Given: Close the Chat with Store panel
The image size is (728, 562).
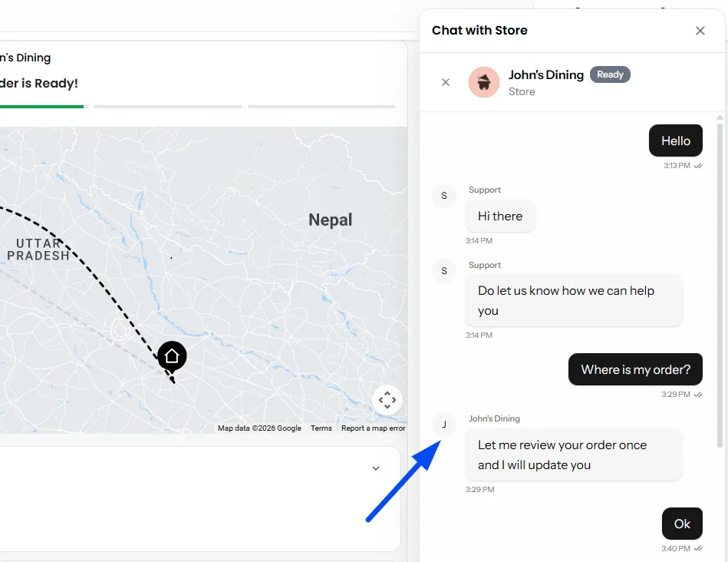Looking at the screenshot, I should tap(700, 31).
